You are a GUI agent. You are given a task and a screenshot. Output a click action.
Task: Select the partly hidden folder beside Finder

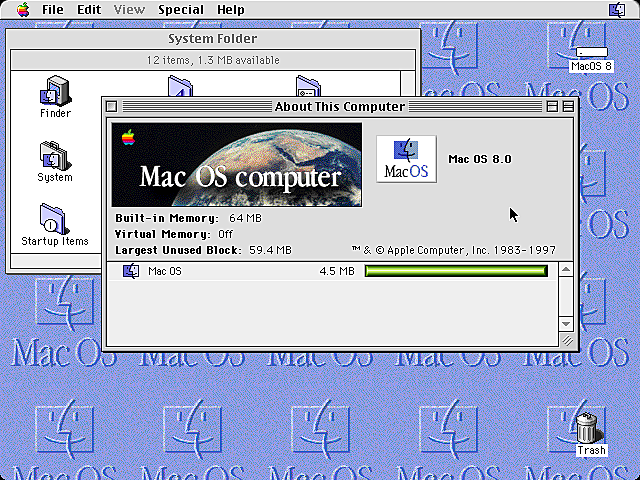[x=180, y=85]
